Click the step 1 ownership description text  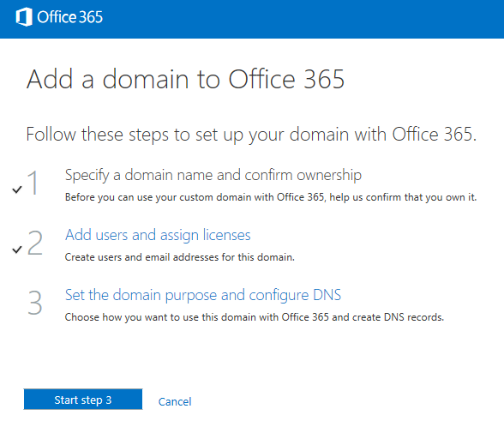(271, 197)
